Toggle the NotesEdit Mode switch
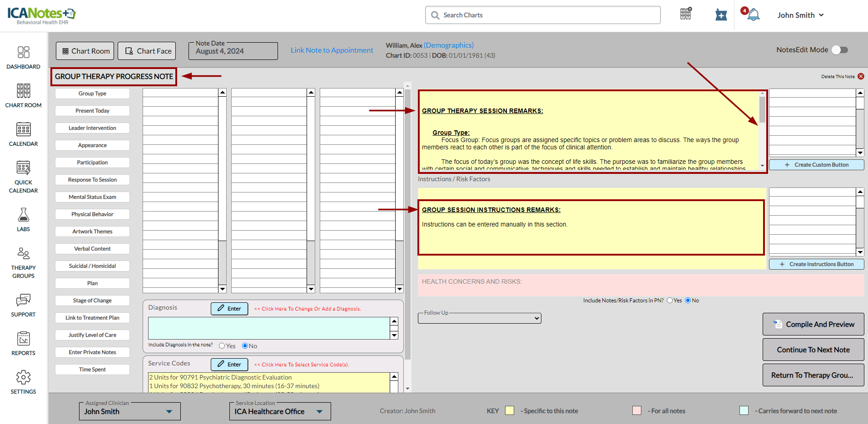The image size is (868, 424). tap(840, 50)
